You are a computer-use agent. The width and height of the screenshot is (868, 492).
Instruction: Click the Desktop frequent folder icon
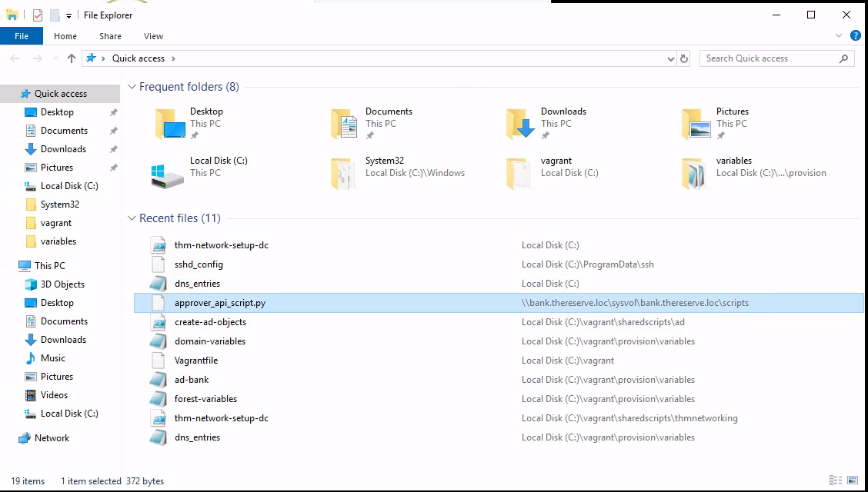[x=169, y=124]
